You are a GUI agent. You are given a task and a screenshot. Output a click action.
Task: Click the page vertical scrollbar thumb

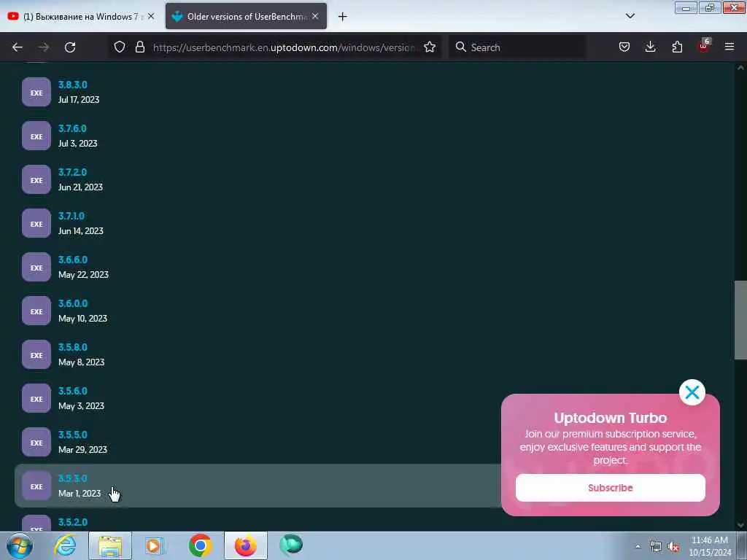point(740,321)
